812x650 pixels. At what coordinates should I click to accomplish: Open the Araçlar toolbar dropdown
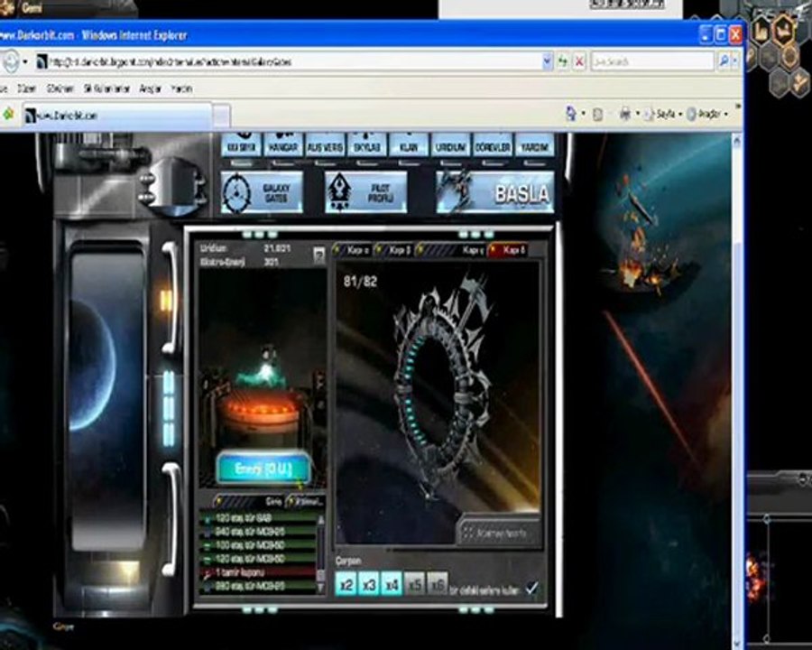pyautogui.click(x=706, y=114)
